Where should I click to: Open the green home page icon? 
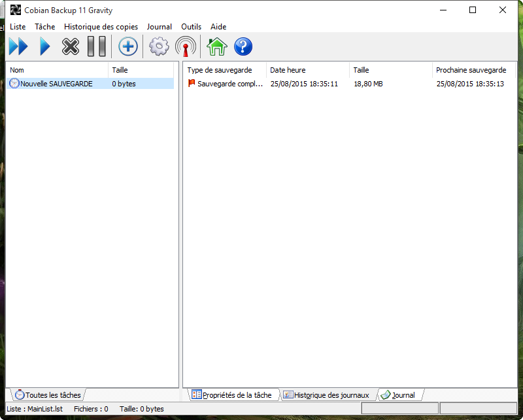click(217, 46)
